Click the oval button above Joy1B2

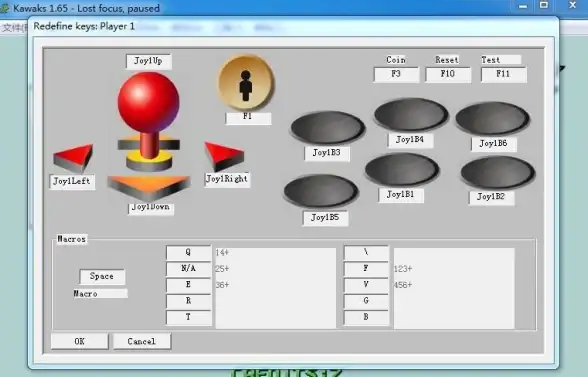498,173
